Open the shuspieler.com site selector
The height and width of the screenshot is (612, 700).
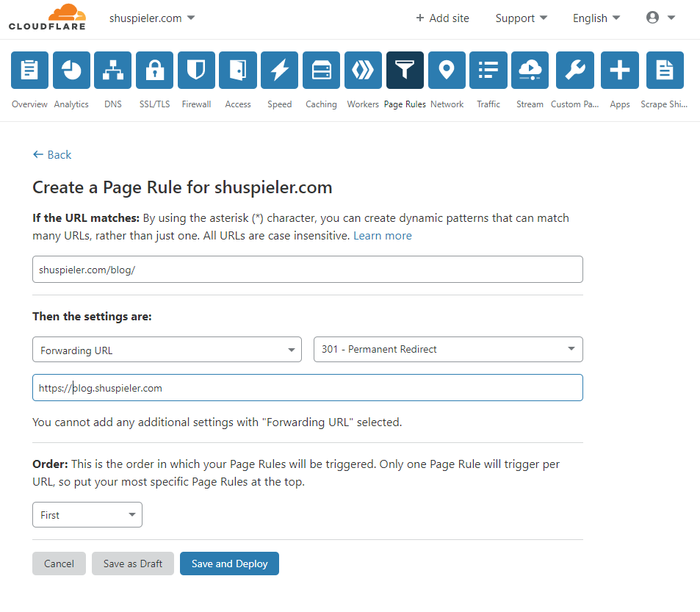pyautogui.click(x=152, y=18)
